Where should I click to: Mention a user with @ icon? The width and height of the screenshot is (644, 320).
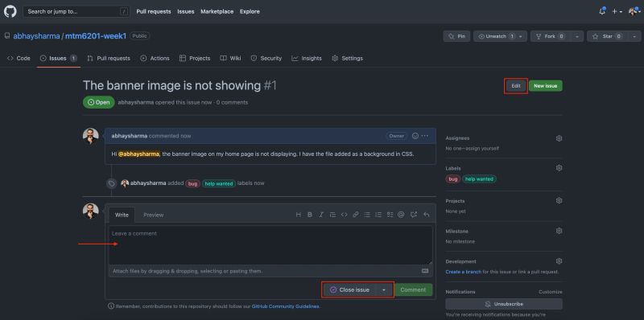click(x=401, y=215)
